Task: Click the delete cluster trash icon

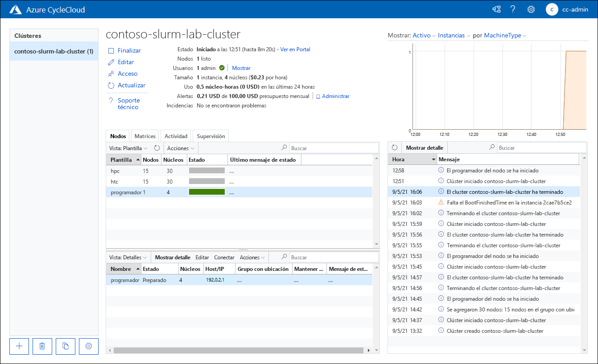Action: (42, 346)
